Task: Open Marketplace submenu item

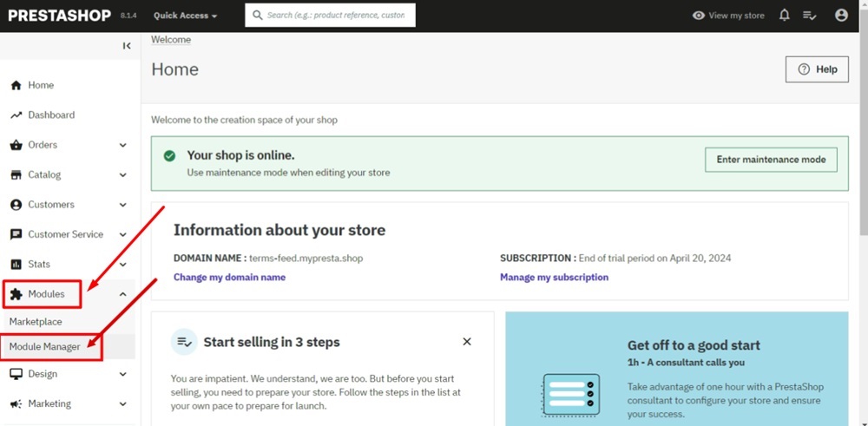Action: [36, 321]
